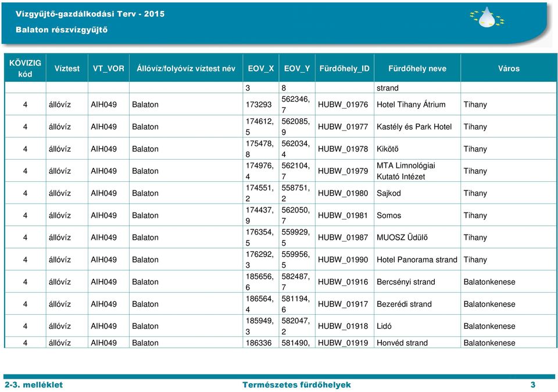Click the 'strand' fragment in top row
Screen dimensions: 558x392
(x=388, y=88)
